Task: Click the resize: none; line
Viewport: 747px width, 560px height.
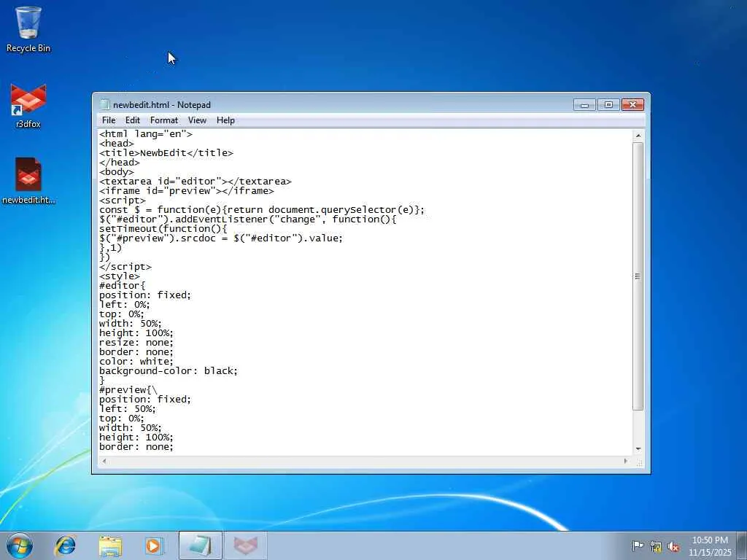Action: [136, 343]
